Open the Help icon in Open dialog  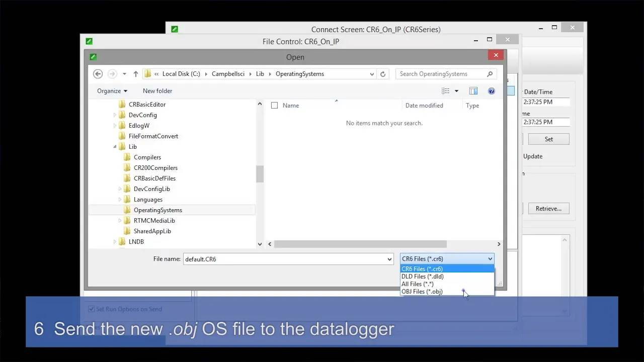pyautogui.click(x=492, y=91)
